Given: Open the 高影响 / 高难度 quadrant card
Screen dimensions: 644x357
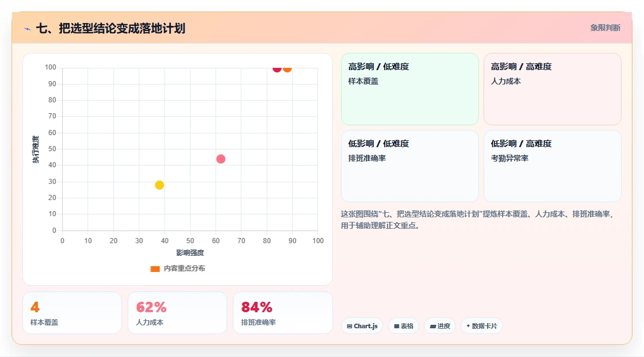Looking at the screenshot, I should pyautogui.click(x=553, y=89).
